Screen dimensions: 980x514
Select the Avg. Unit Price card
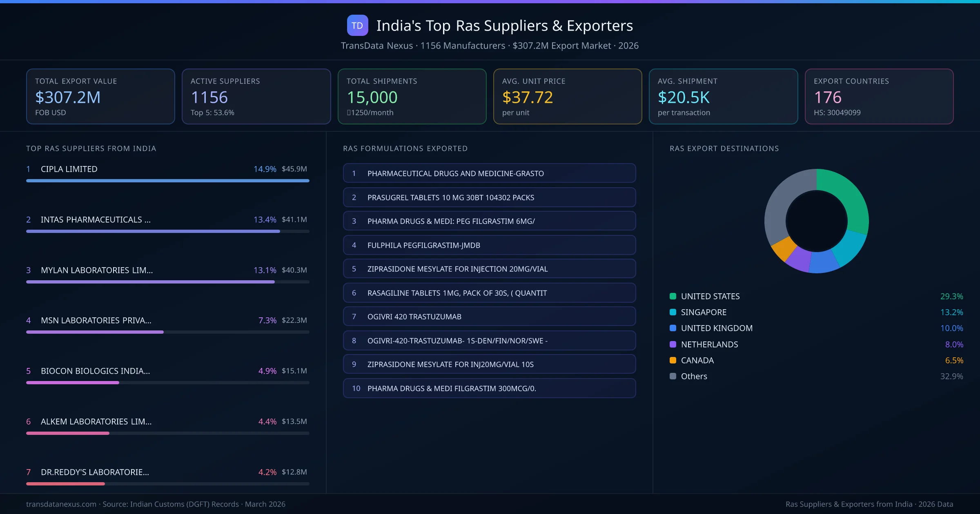click(x=567, y=96)
